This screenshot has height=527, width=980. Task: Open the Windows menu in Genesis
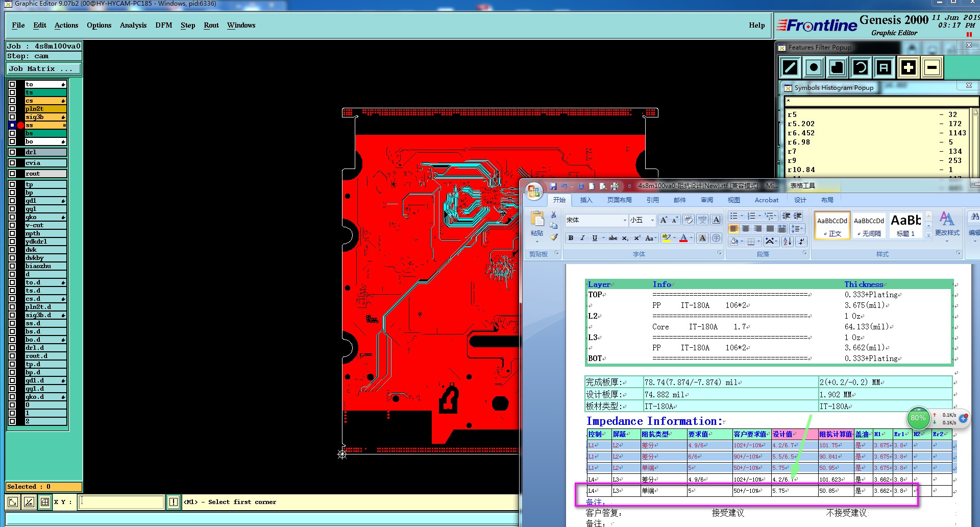[x=241, y=25]
